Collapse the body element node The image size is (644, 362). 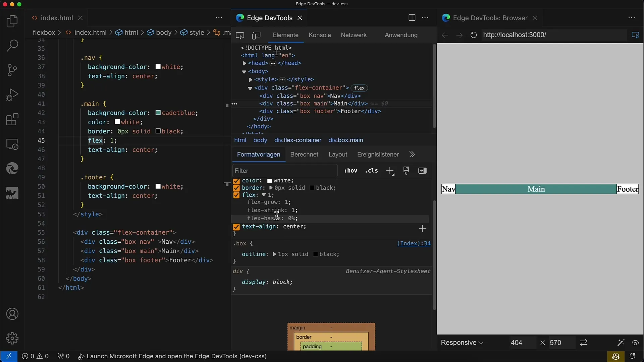pyautogui.click(x=244, y=72)
